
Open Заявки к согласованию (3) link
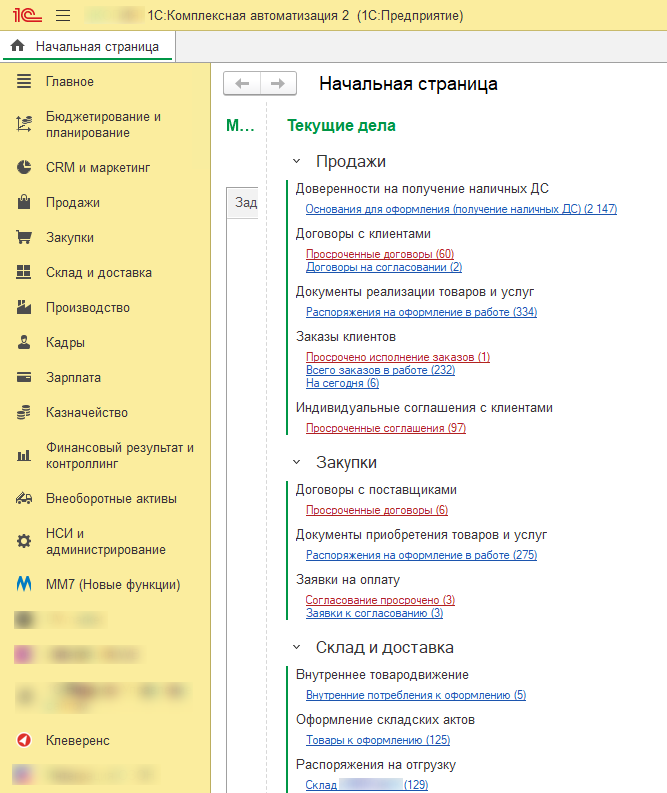[374, 613]
